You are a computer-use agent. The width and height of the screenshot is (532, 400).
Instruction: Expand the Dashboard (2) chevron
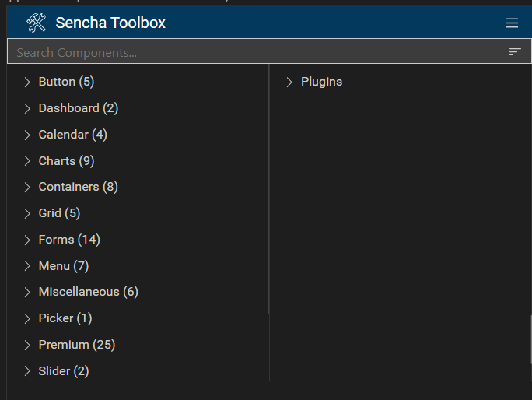tap(28, 108)
